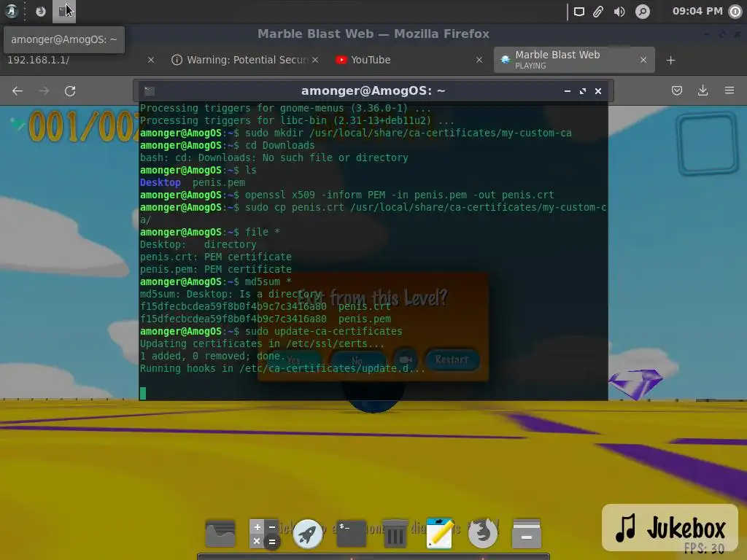
Task: Close the Marble Blast Web tab
Action: click(x=643, y=60)
